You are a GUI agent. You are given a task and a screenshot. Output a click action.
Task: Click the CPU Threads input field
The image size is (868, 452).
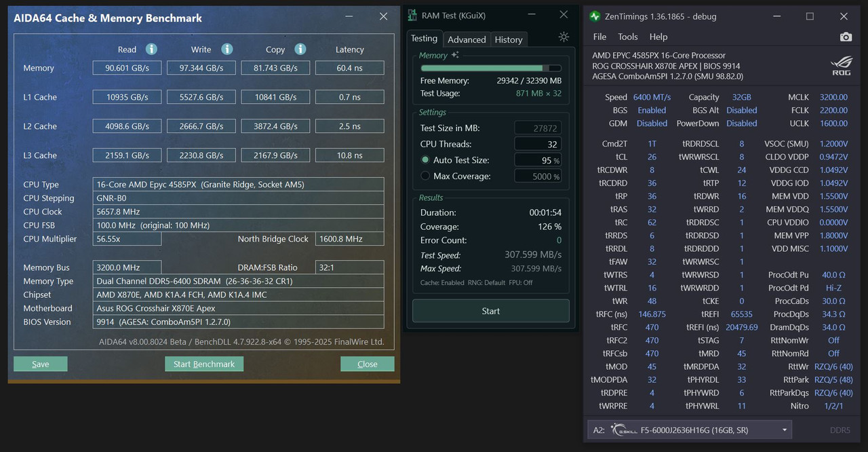(x=538, y=144)
